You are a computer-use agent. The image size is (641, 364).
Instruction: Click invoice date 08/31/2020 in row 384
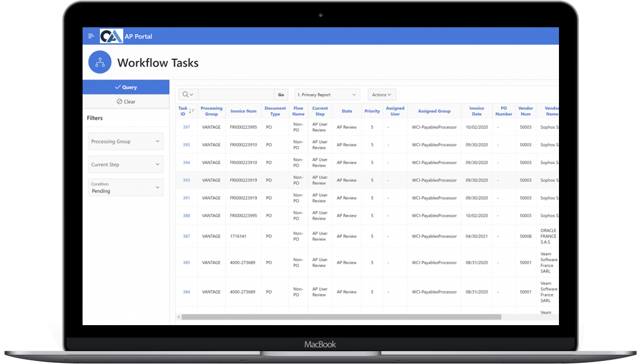pyautogui.click(x=476, y=292)
